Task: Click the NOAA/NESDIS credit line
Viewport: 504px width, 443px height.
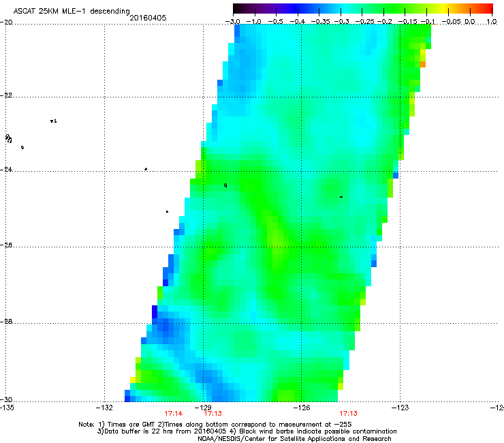Action: click(x=294, y=438)
